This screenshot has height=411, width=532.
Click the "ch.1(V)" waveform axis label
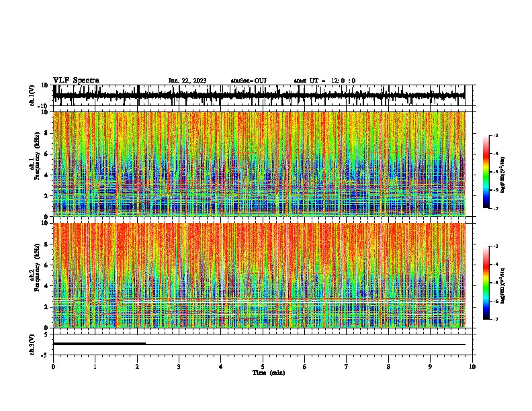(32, 95)
